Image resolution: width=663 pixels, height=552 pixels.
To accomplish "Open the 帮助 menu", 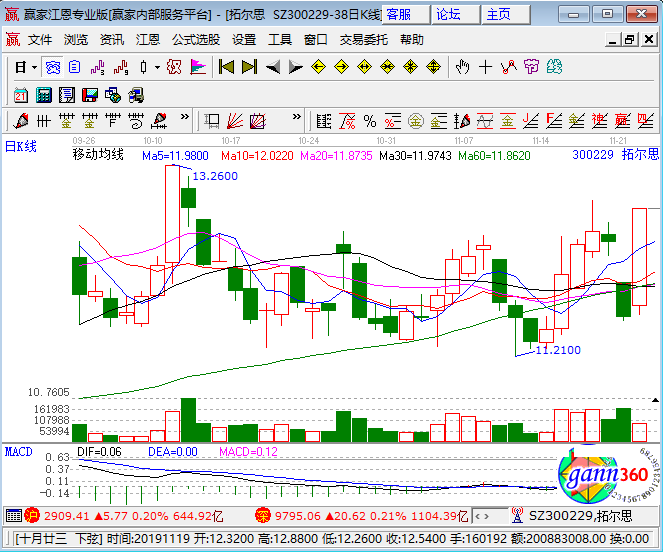I will click(x=412, y=40).
